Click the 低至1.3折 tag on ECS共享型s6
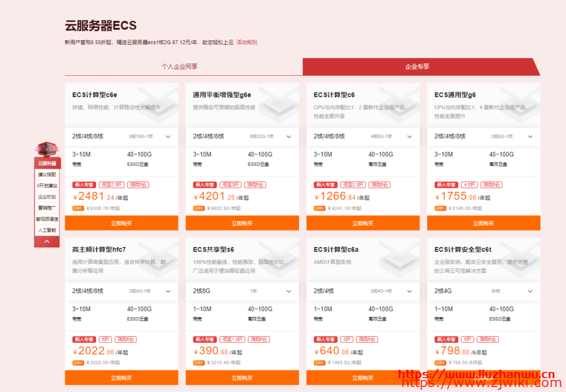Viewport: 566px width, 392px height. [x=232, y=339]
